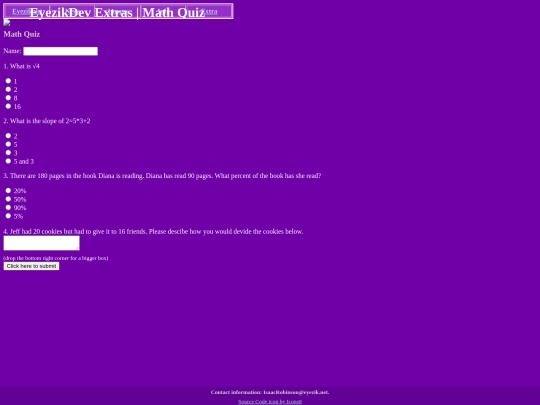Choose 16 as the √4 answer

tap(8, 106)
